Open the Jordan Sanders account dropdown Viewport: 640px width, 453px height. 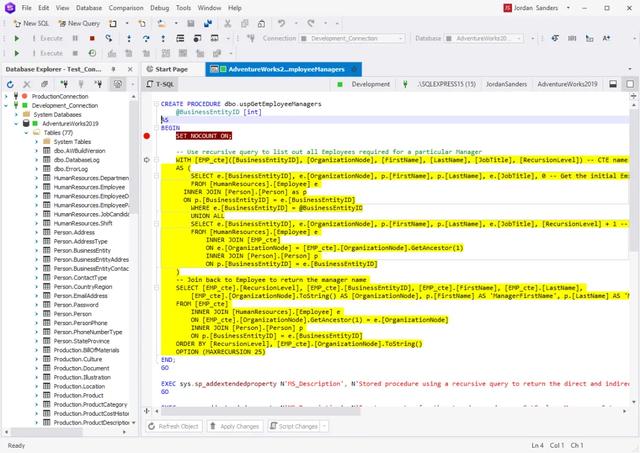click(568, 8)
